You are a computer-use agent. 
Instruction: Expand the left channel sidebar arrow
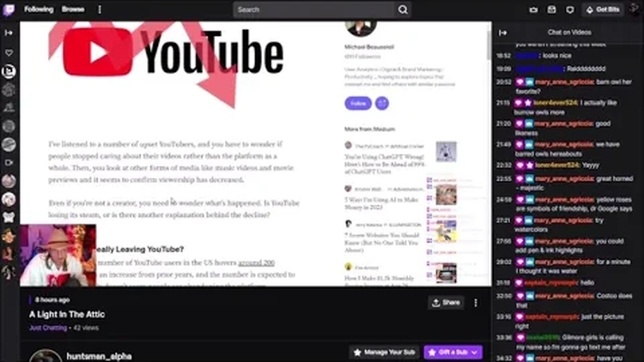9,33
